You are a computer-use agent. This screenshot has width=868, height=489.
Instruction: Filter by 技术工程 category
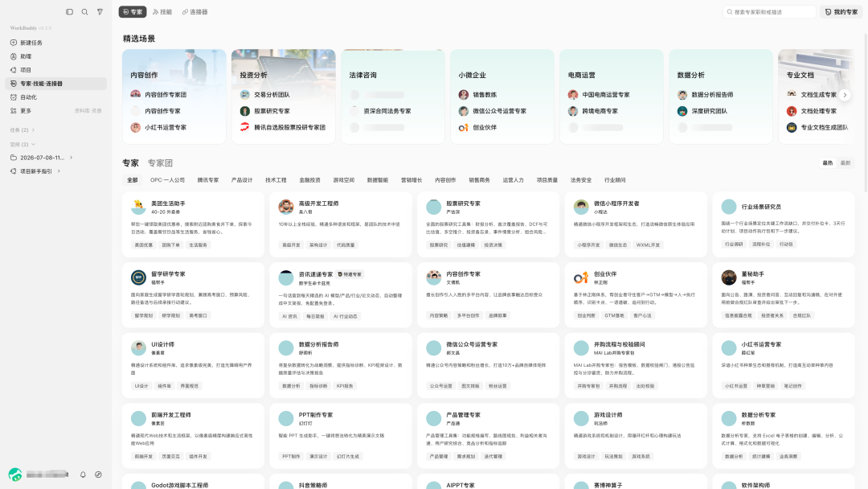[x=276, y=180]
